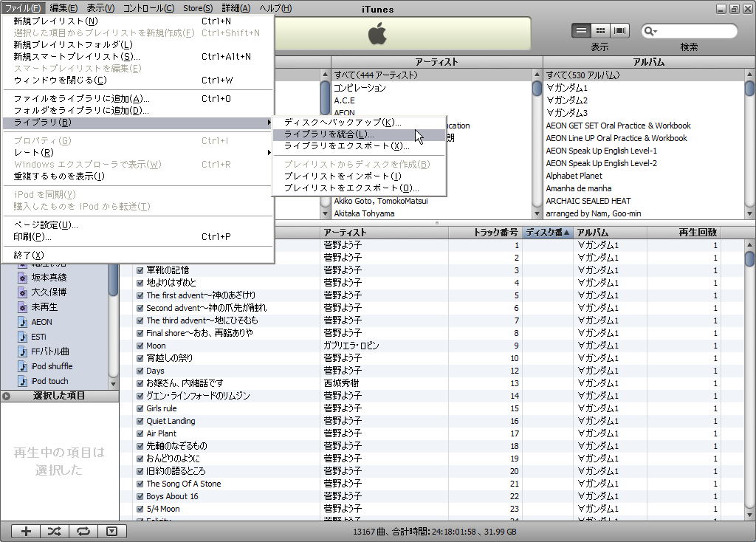Click the トラック番号 column header
756x542 pixels.
coord(486,233)
